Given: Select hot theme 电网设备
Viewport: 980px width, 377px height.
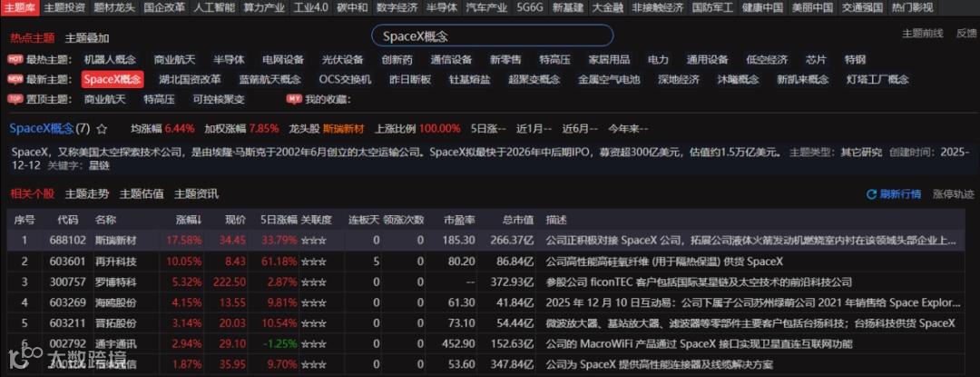Looking at the screenshot, I should click(x=283, y=60).
